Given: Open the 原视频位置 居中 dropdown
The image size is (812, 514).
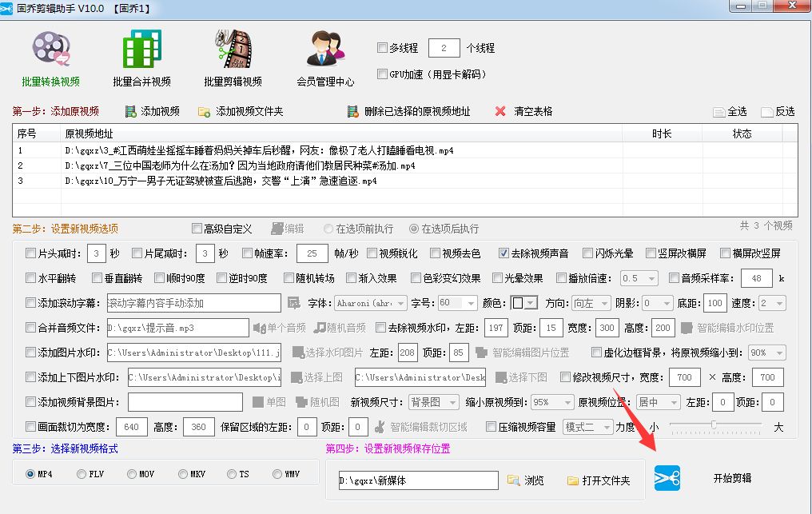Looking at the screenshot, I should 659,402.
